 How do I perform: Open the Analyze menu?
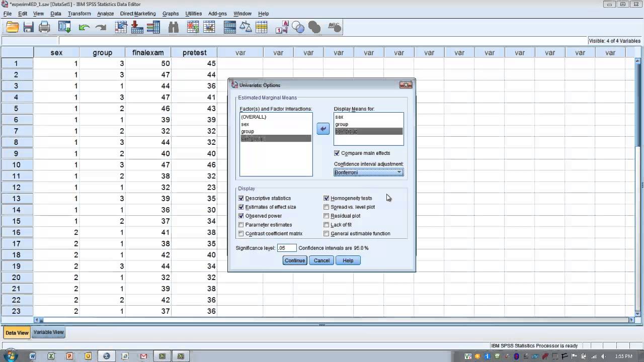tap(105, 14)
